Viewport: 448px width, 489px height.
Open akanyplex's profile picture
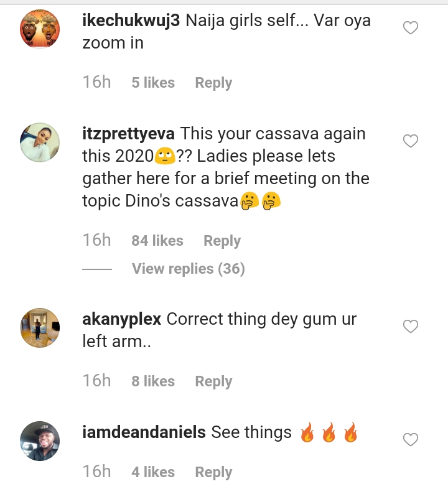click(40, 328)
